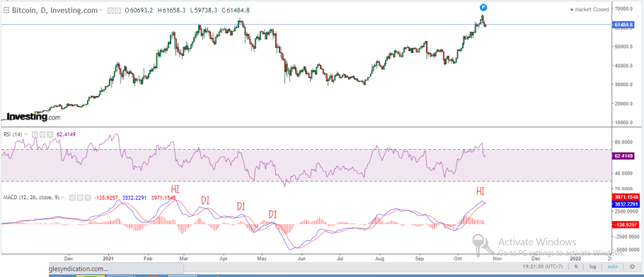Click the blue P marker above the price peak
This screenshot has width=644, height=277.
pos(484,7)
